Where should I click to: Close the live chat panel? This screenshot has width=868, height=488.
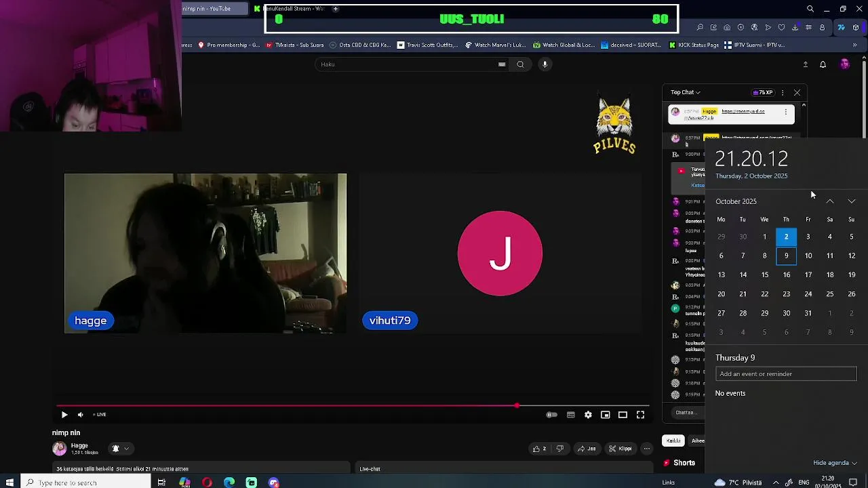[x=797, y=92]
